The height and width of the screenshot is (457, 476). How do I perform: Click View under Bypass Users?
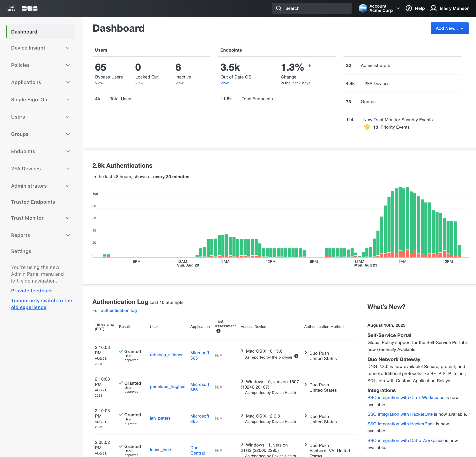coord(99,83)
